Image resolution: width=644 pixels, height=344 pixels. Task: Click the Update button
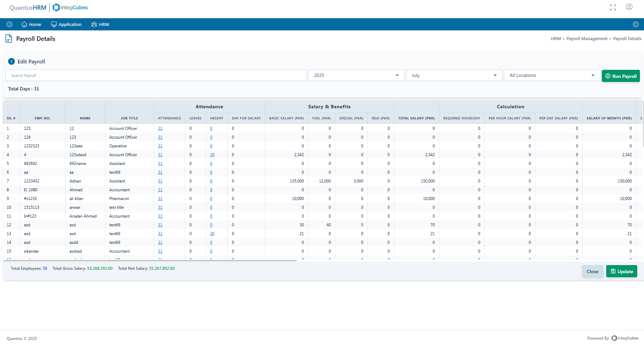621,271
